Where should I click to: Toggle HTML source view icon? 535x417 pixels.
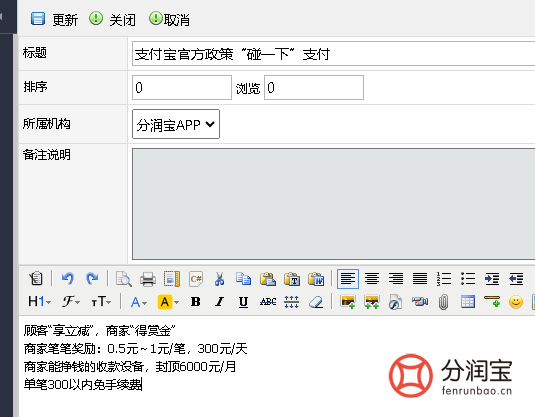pos(36,278)
